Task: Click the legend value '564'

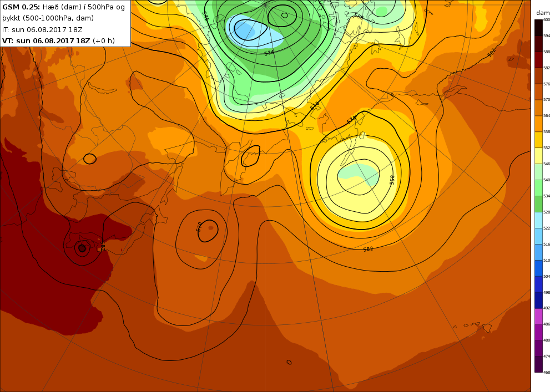Action: click(547, 116)
